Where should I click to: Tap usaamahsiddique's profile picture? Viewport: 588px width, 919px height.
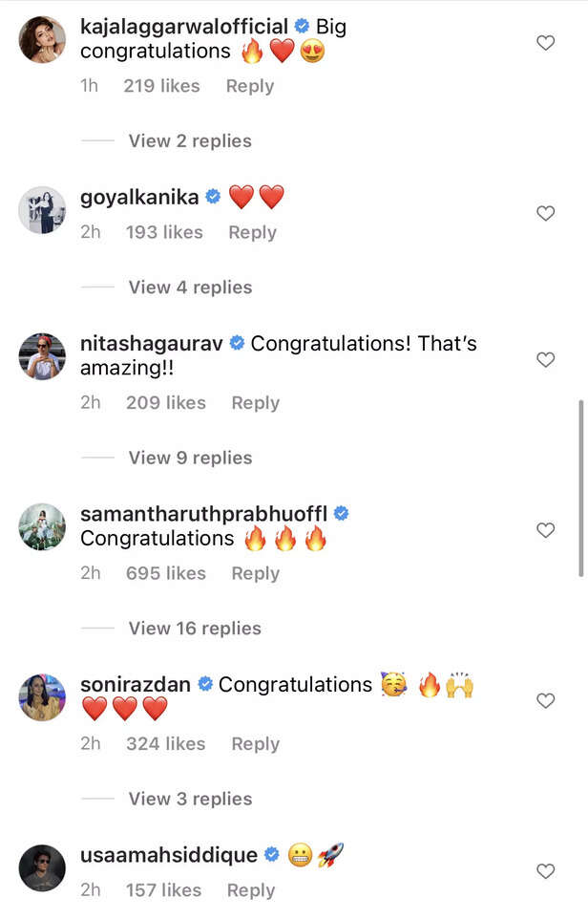pyautogui.click(x=42, y=867)
